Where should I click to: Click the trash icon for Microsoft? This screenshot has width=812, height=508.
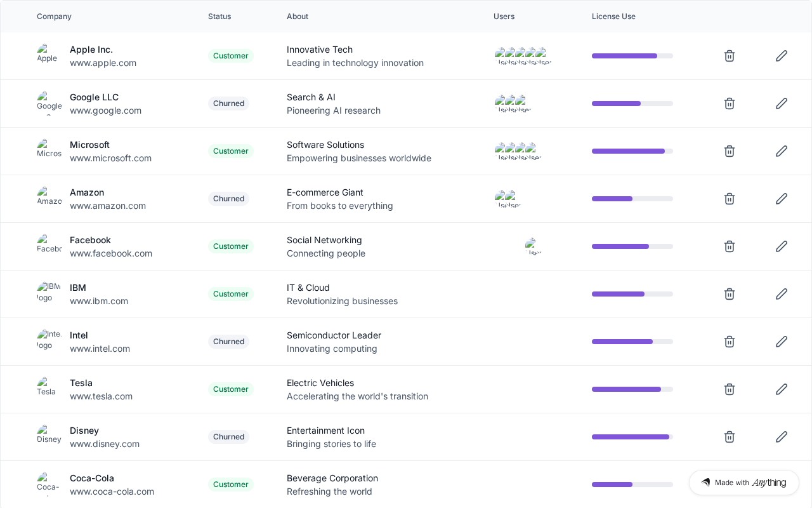pos(730,151)
